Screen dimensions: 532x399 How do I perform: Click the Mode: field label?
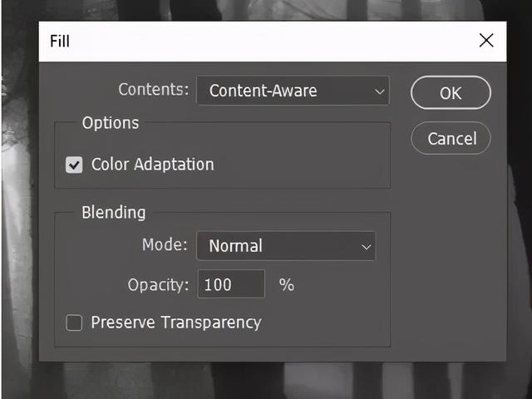click(165, 244)
